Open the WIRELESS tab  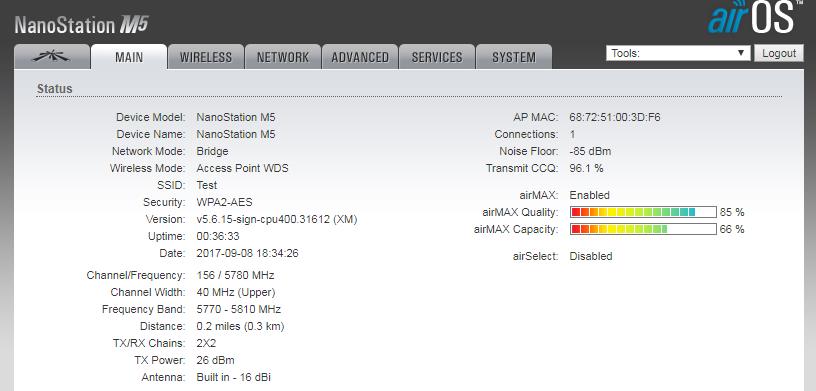click(206, 57)
